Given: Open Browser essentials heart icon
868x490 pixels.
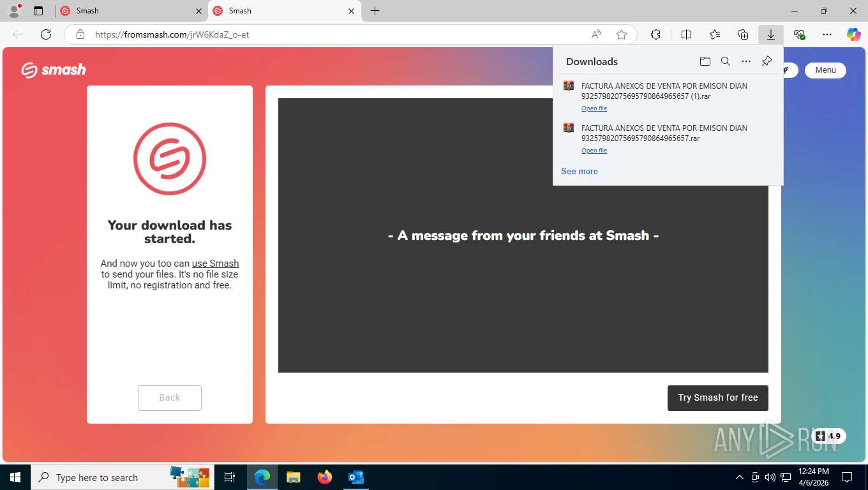Looking at the screenshot, I should tap(799, 34).
